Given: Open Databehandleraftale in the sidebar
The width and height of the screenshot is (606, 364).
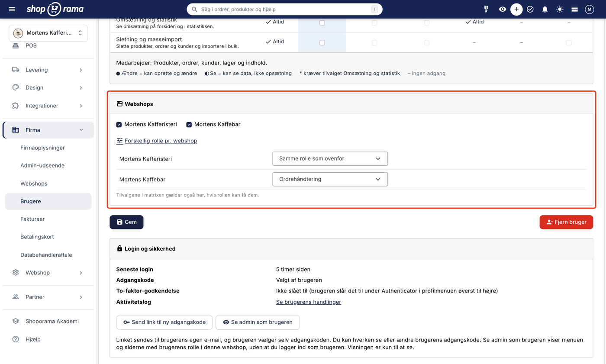Looking at the screenshot, I should [x=46, y=255].
